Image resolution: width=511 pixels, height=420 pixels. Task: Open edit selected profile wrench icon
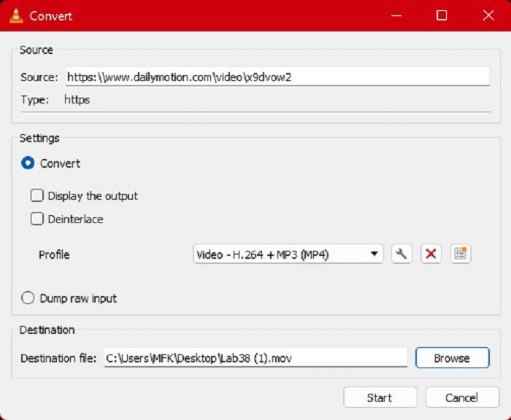(401, 254)
